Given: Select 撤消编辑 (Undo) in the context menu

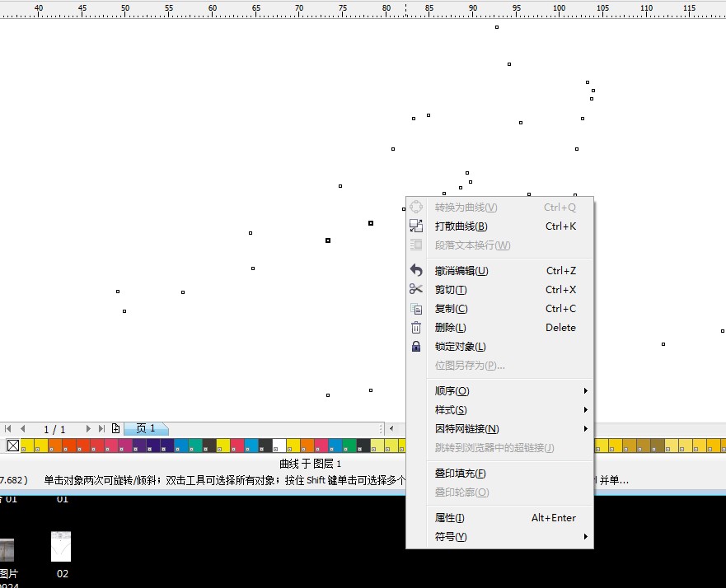Looking at the screenshot, I should [499, 271].
